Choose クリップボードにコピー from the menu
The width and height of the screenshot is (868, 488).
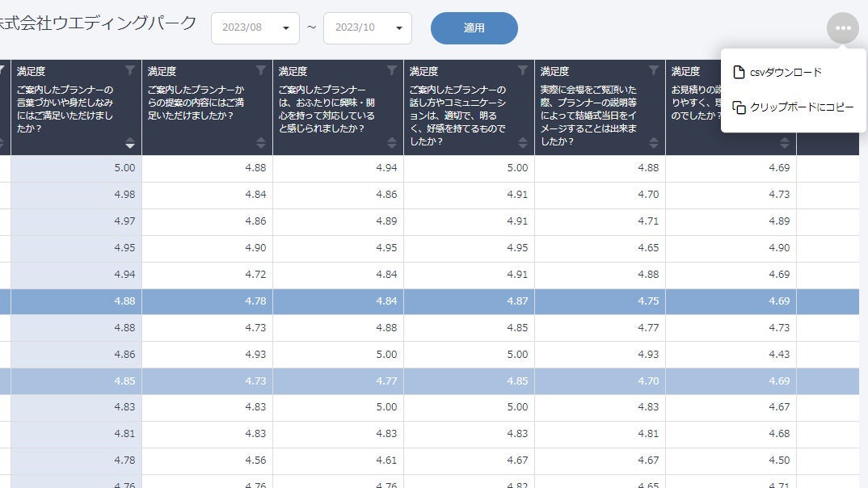793,107
